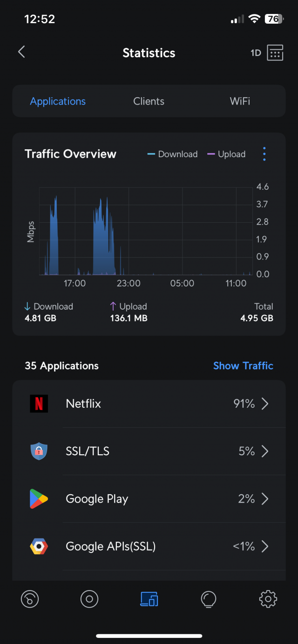
Task: Expand Netflix details chevron
Action: 265,404
